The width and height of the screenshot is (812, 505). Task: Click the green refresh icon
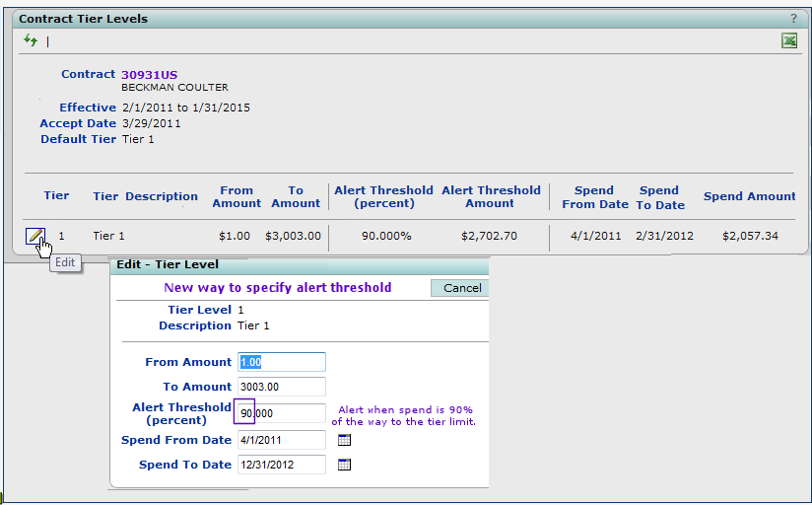pyautogui.click(x=32, y=40)
